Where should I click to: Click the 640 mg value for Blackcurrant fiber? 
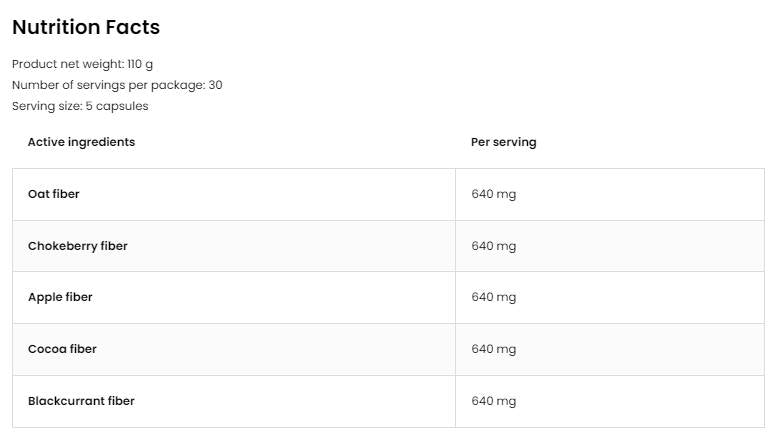pyautogui.click(x=493, y=401)
